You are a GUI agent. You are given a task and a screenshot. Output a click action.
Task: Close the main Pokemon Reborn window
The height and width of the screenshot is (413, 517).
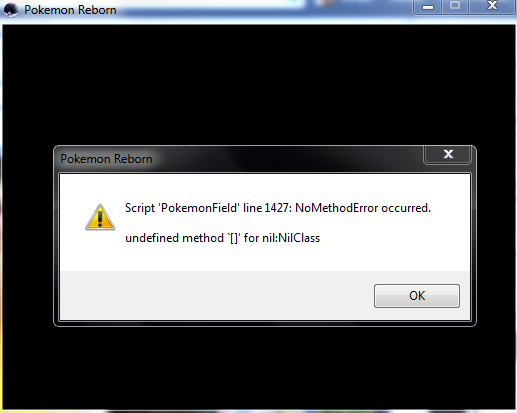492,7
